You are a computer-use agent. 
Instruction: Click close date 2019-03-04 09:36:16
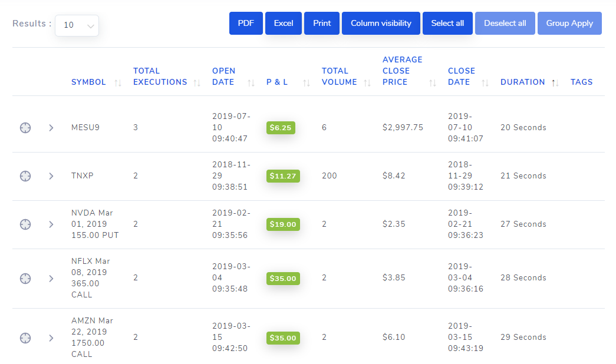point(466,278)
